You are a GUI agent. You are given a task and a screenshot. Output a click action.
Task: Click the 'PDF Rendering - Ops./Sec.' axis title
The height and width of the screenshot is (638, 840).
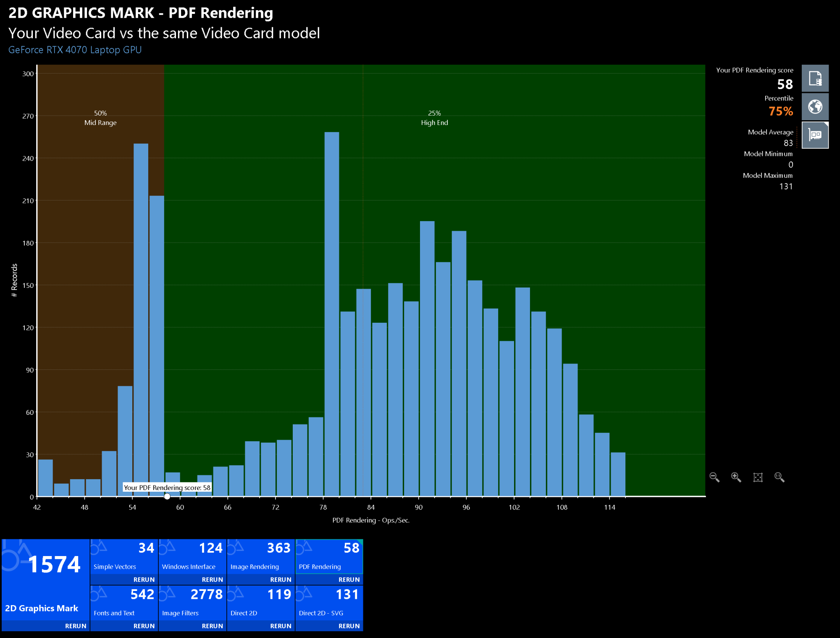(x=371, y=520)
